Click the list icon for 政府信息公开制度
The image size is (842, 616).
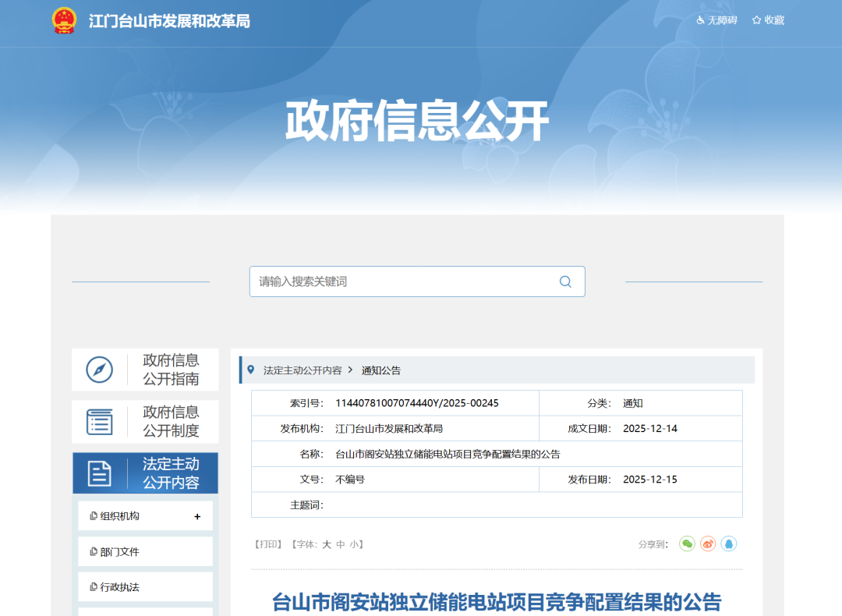pyautogui.click(x=100, y=422)
